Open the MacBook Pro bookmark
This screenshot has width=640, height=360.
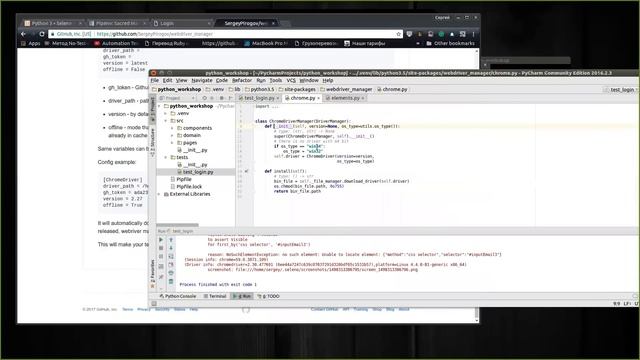click(x=266, y=43)
